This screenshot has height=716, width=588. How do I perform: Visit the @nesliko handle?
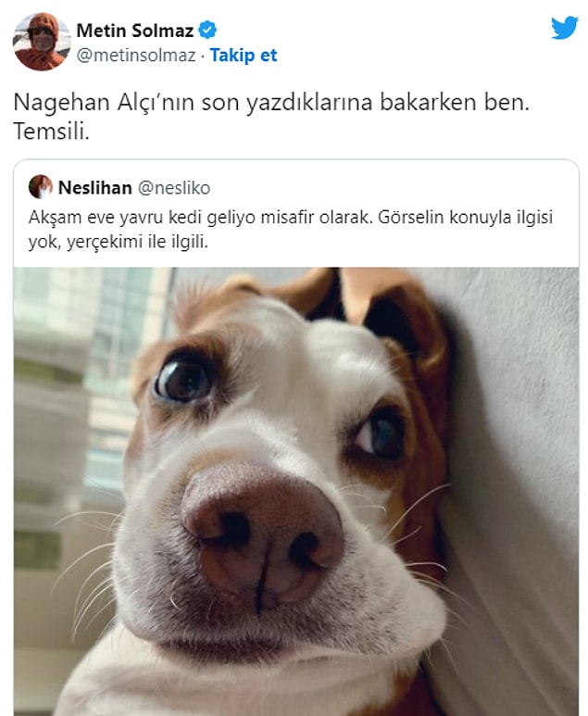tap(174, 188)
